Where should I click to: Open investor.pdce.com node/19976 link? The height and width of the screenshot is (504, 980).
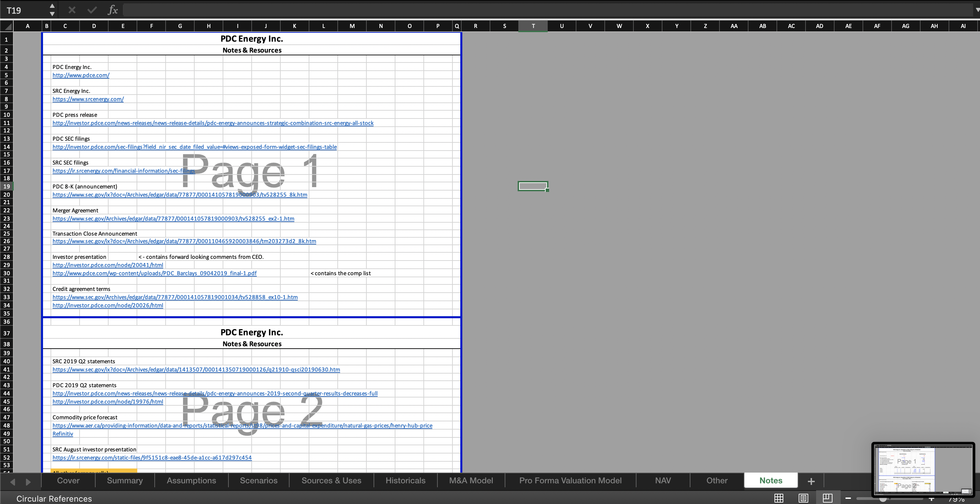pyautogui.click(x=108, y=402)
